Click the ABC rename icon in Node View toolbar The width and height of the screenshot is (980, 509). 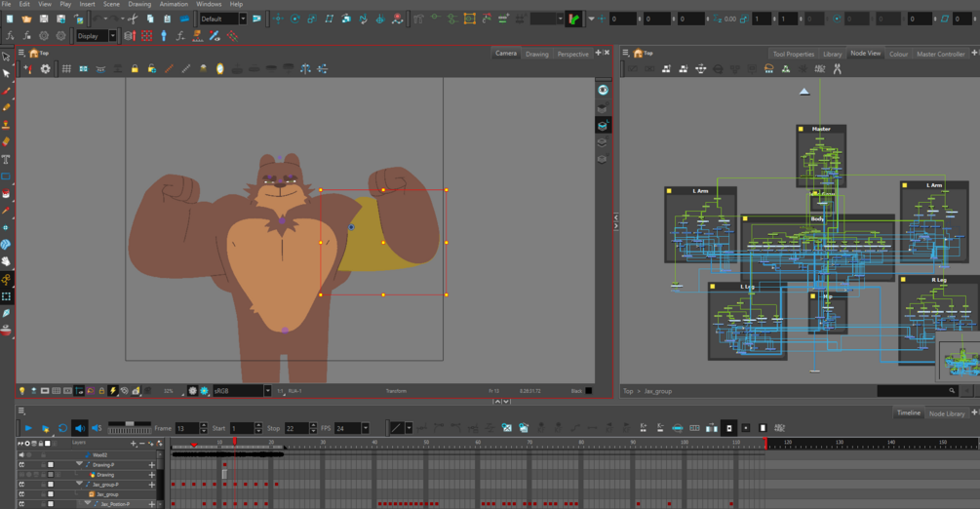pyautogui.click(x=820, y=69)
